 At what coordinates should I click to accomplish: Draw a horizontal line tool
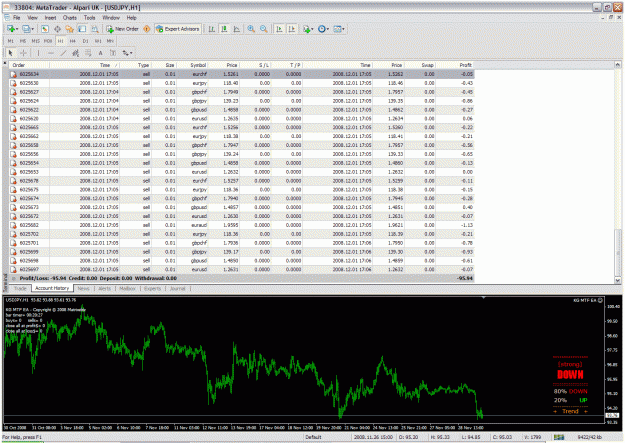pos(51,53)
